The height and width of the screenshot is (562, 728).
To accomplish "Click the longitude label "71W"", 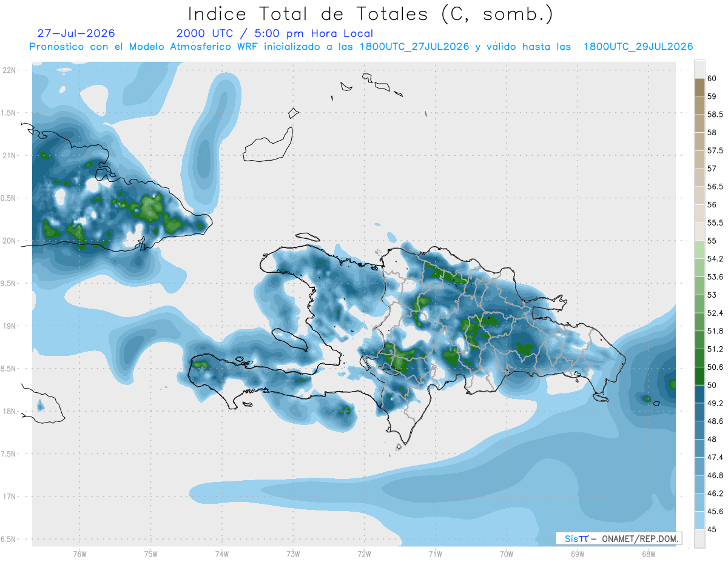I will click(x=435, y=554).
